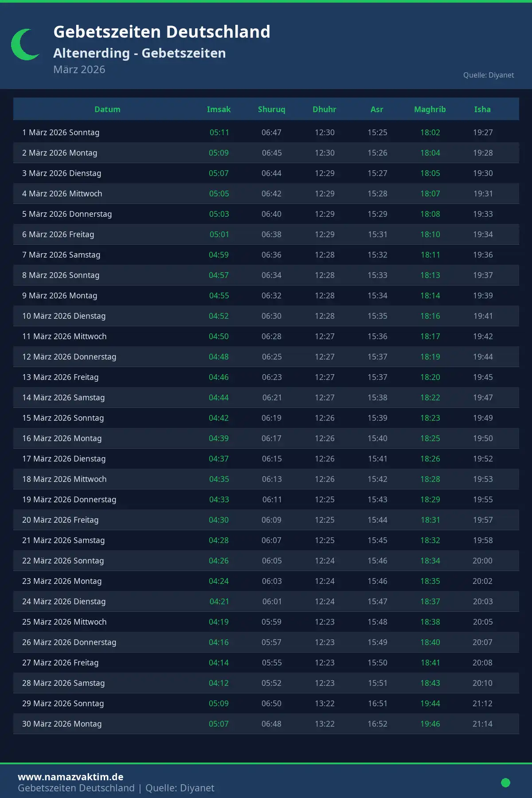Click the green crescent moon logo
Screen dimensions: 532x798
pyautogui.click(x=24, y=45)
